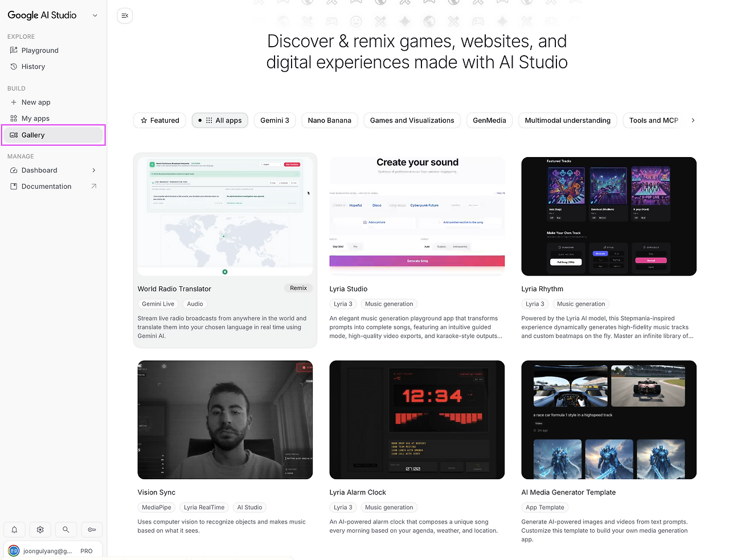
Task: Open the Lyria Alarm Clock thumbnail
Action: point(417,420)
